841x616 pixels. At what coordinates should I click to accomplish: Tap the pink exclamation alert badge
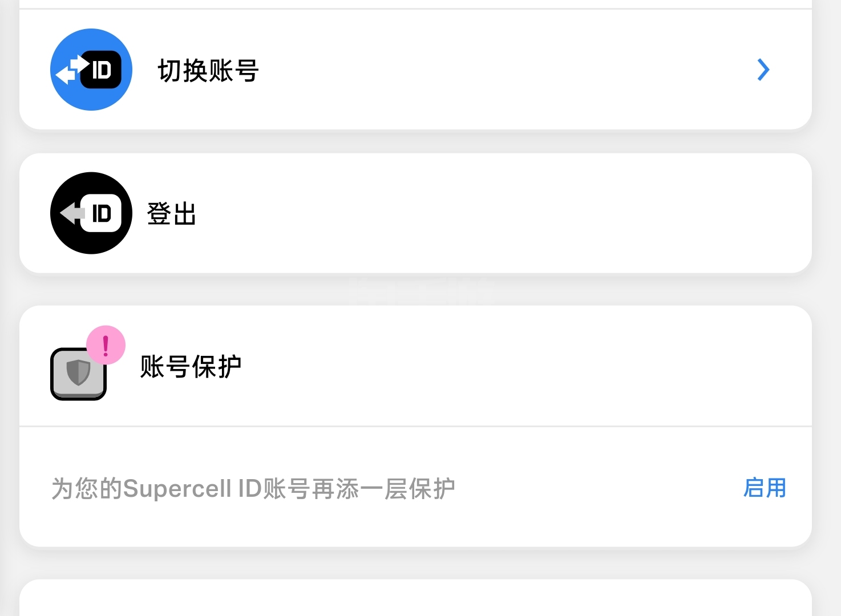[106, 345]
